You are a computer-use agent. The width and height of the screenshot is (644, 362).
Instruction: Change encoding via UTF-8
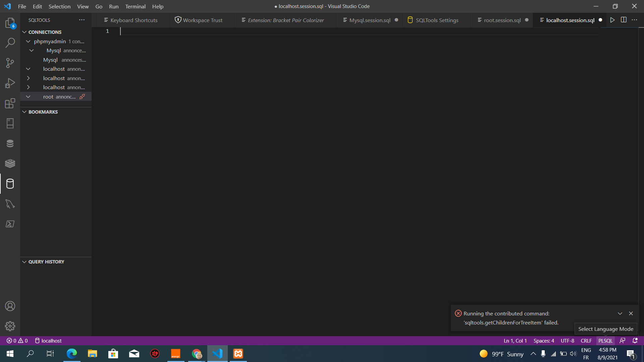pos(568,341)
